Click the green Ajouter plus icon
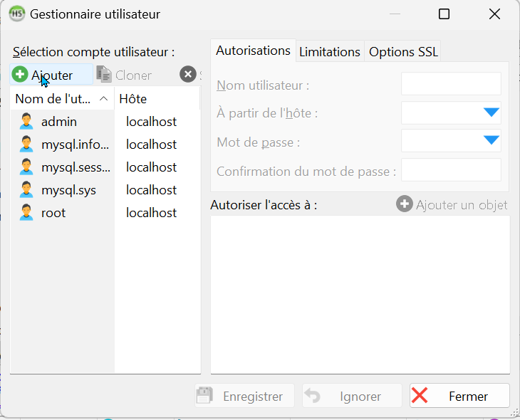The width and height of the screenshot is (520, 420). pos(21,75)
